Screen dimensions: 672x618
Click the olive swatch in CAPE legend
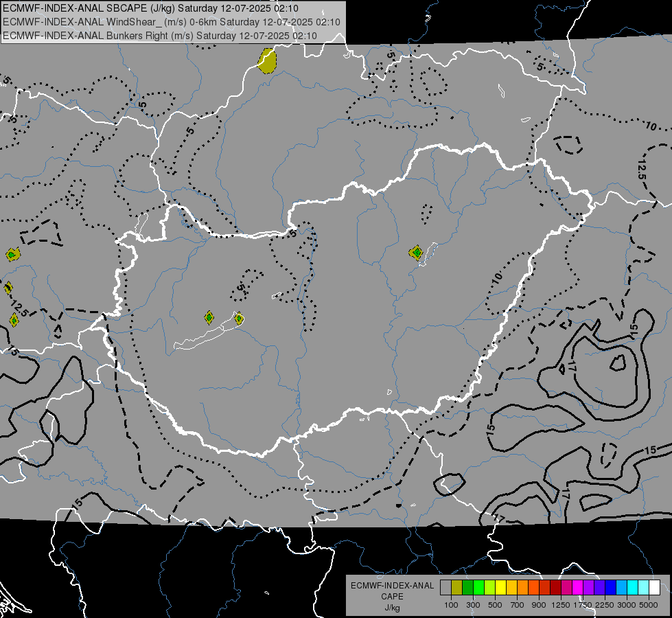457,588
